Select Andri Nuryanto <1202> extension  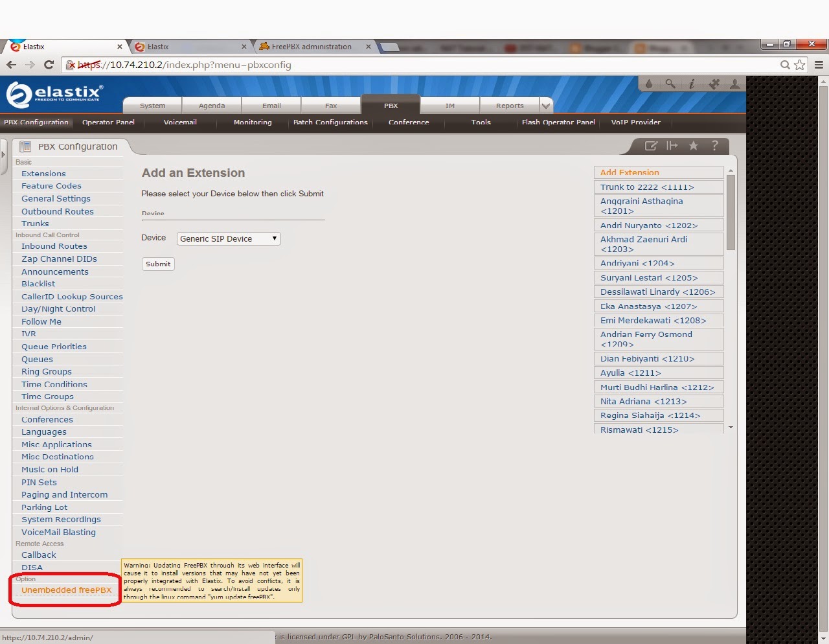click(659, 225)
